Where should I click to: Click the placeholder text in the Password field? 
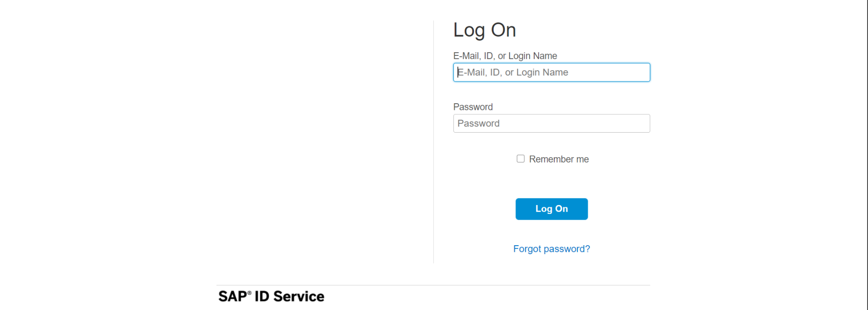click(478, 124)
